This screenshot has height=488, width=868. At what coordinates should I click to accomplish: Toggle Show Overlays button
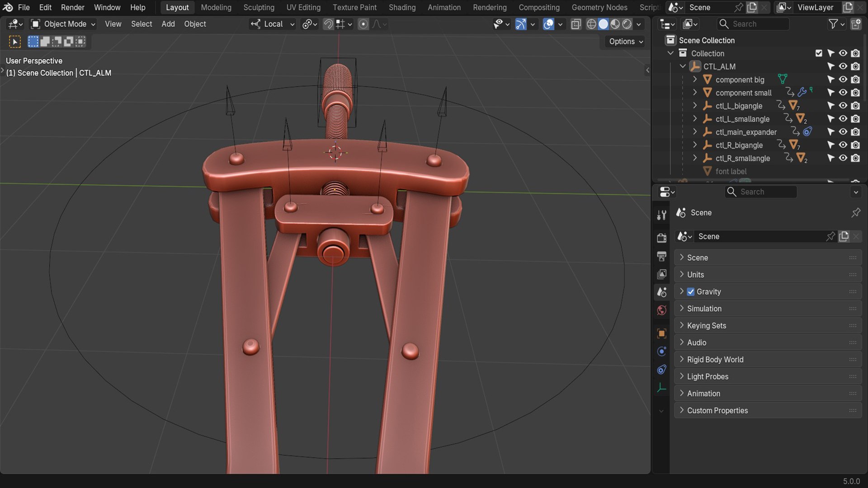tap(548, 24)
